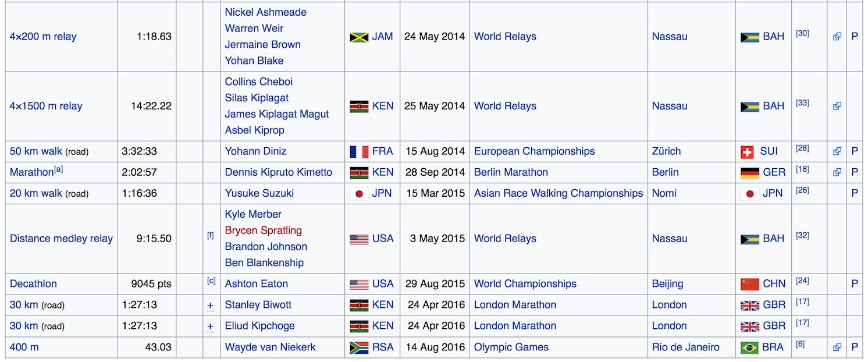Open Yohan Blake's article link
The image size is (868, 362).
[x=254, y=61]
